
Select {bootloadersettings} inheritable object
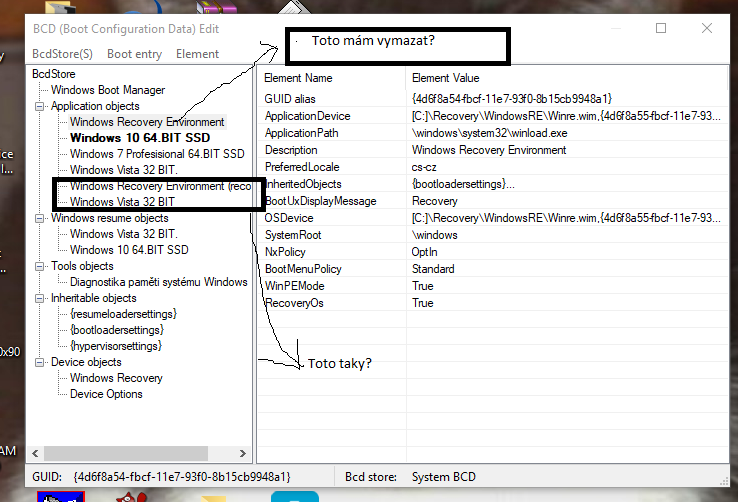click(x=117, y=330)
